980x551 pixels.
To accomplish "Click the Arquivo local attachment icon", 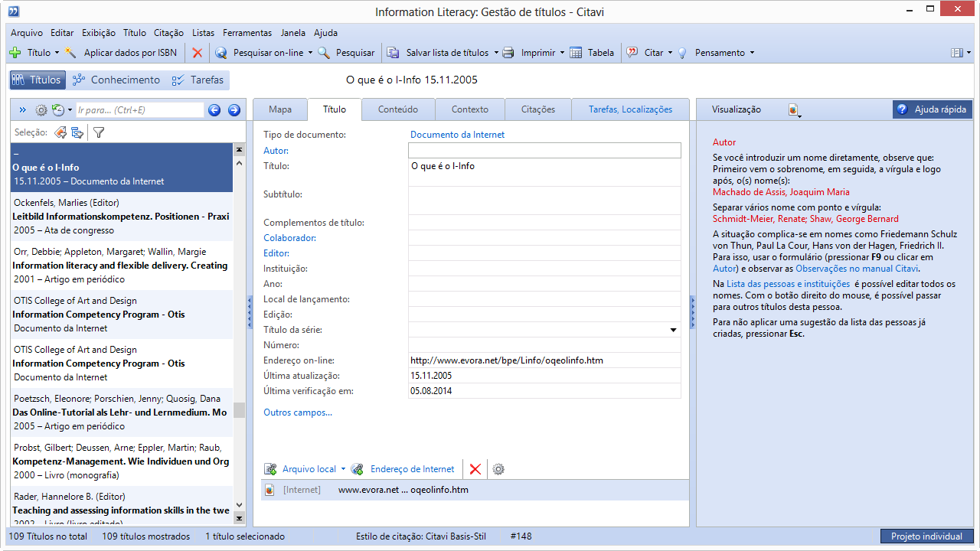I will [x=270, y=469].
